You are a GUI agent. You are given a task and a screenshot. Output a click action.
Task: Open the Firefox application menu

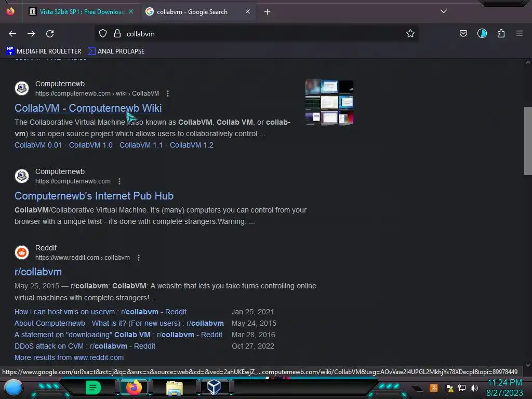pos(519,33)
